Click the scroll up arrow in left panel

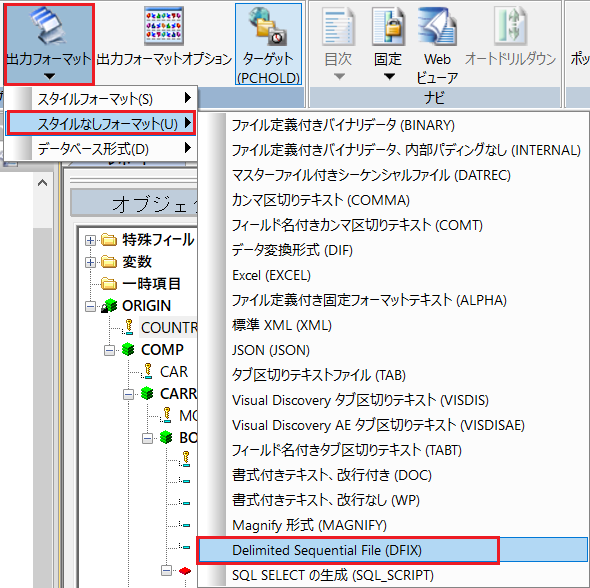43,183
